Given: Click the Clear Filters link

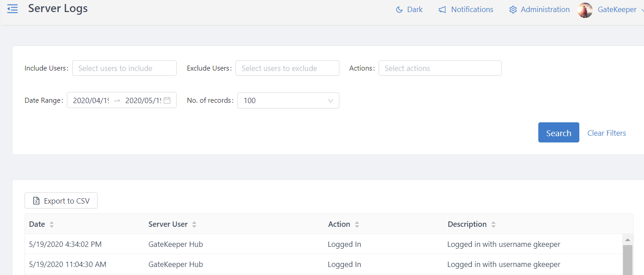Looking at the screenshot, I should click(x=607, y=133).
